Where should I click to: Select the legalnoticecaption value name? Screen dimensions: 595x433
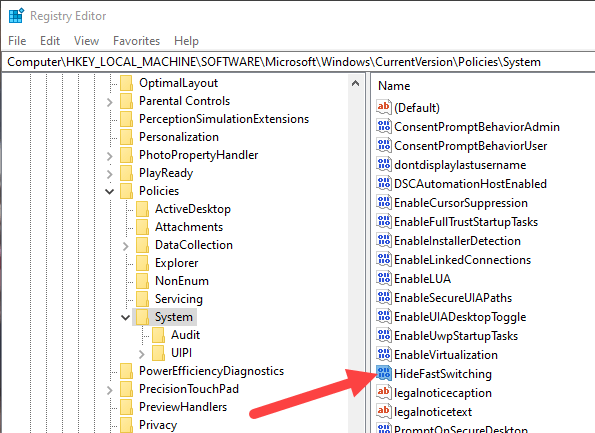443,393
